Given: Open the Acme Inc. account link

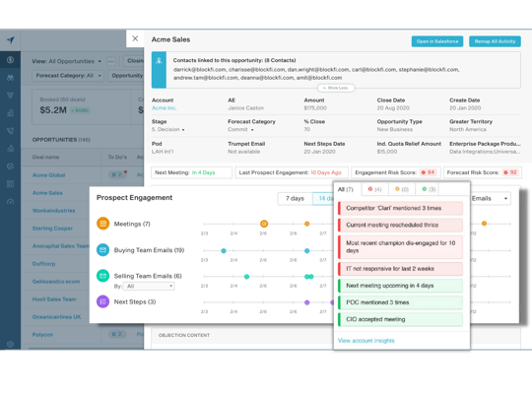Looking at the screenshot, I should pyautogui.click(x=164, y=108).
